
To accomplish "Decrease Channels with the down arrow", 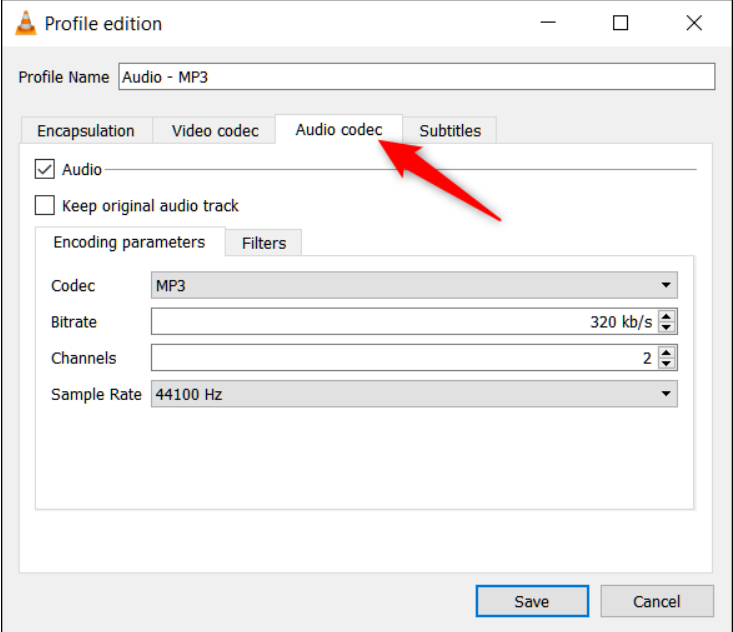I will 668,364.
